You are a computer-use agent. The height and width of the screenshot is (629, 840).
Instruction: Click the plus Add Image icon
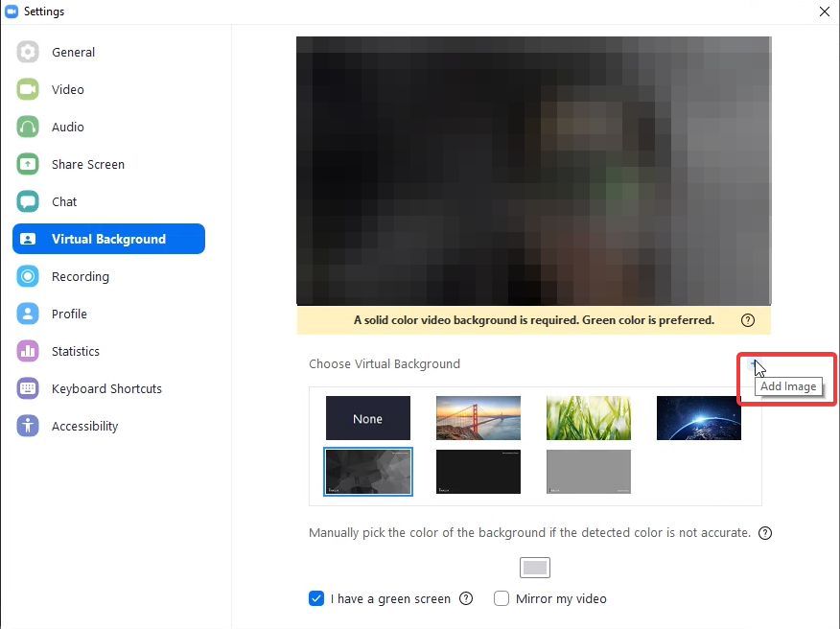point(754,363)
